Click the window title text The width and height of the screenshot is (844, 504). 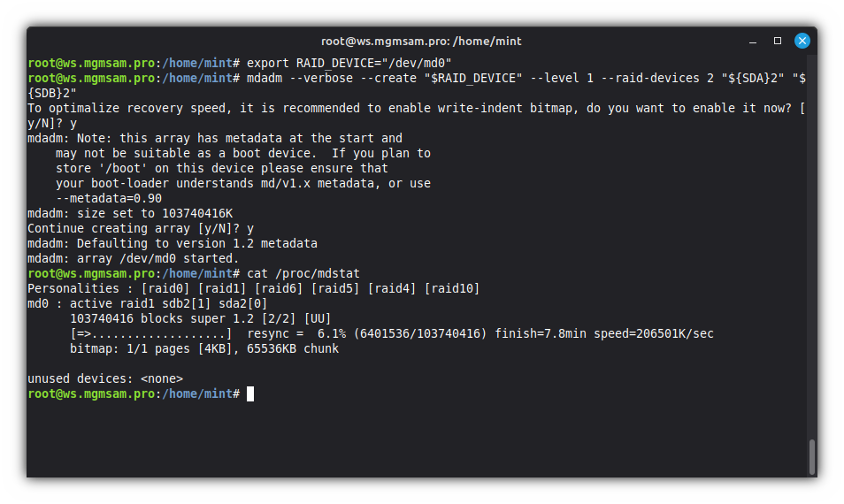421,41
